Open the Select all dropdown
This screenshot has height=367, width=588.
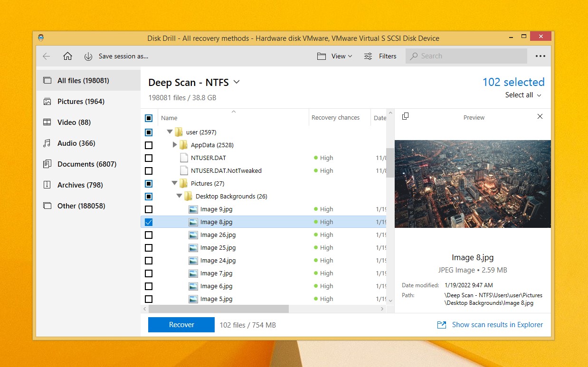click(523, 95)
